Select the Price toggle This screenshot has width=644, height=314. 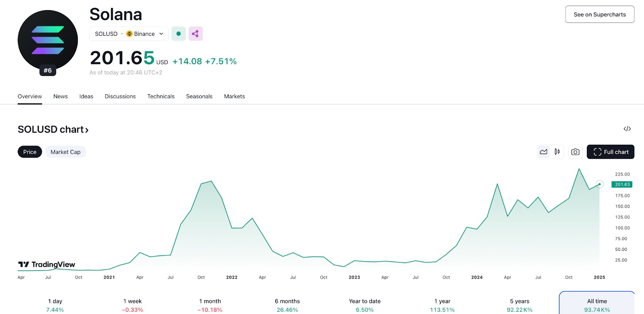click(30, 152)
